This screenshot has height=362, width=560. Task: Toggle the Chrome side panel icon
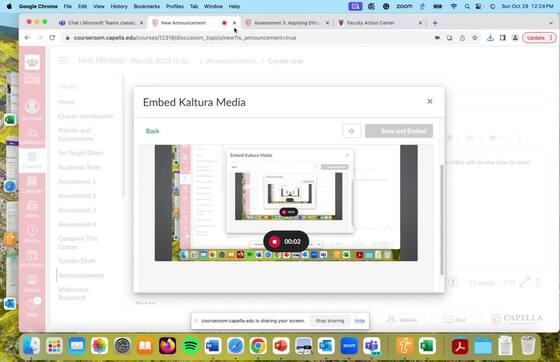pyautogui.click(x=502, y=37)
